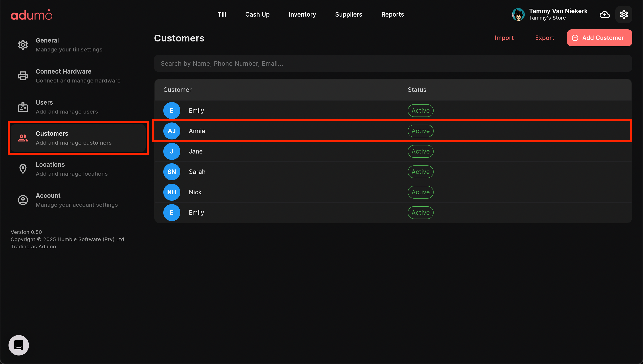The height and width of the screenshot is (364, 643).
Task: Select customer name Jane
Action: tap(195, 152)
